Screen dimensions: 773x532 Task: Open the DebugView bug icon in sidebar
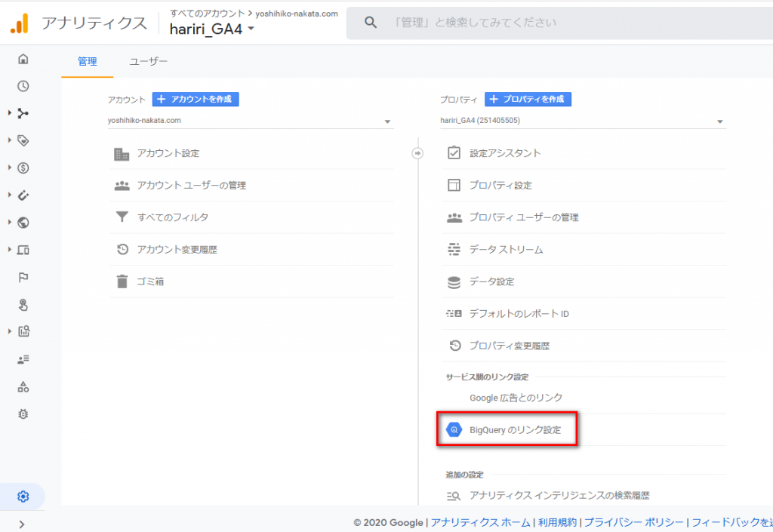click(23, 414)
